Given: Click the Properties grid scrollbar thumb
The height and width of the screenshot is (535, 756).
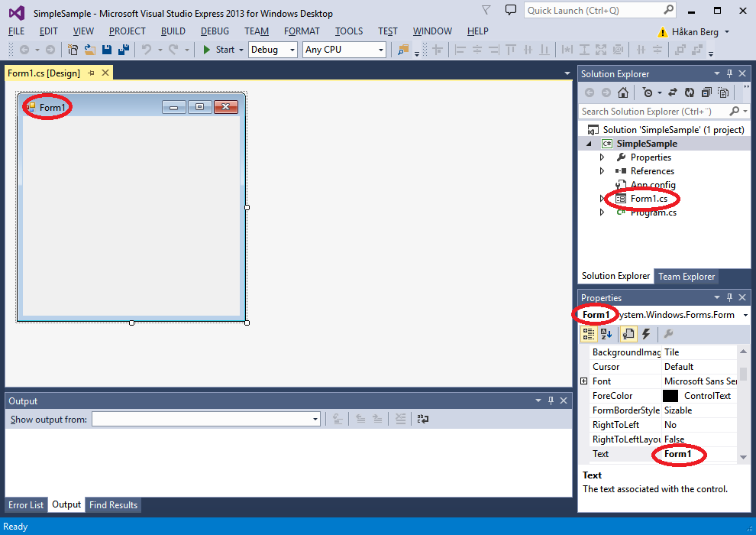Looking at the screenshot, I should coord(743,374).
